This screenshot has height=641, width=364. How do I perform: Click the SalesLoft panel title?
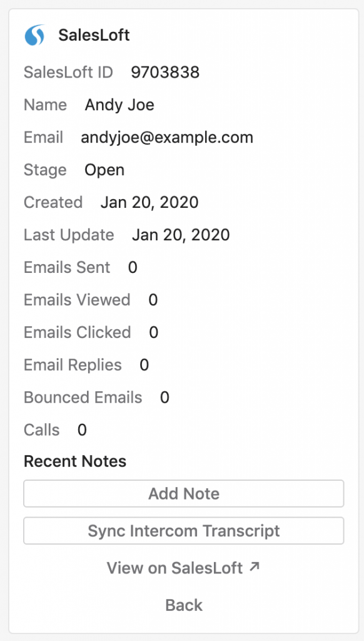coord(94,35)
